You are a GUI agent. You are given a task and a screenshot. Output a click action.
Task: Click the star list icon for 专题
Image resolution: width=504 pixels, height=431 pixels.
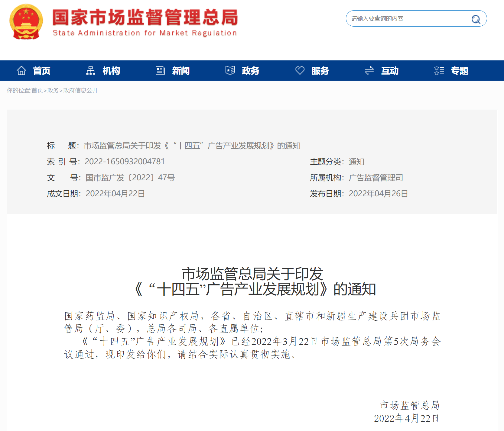pyautogui.click(x=439, y=71)
